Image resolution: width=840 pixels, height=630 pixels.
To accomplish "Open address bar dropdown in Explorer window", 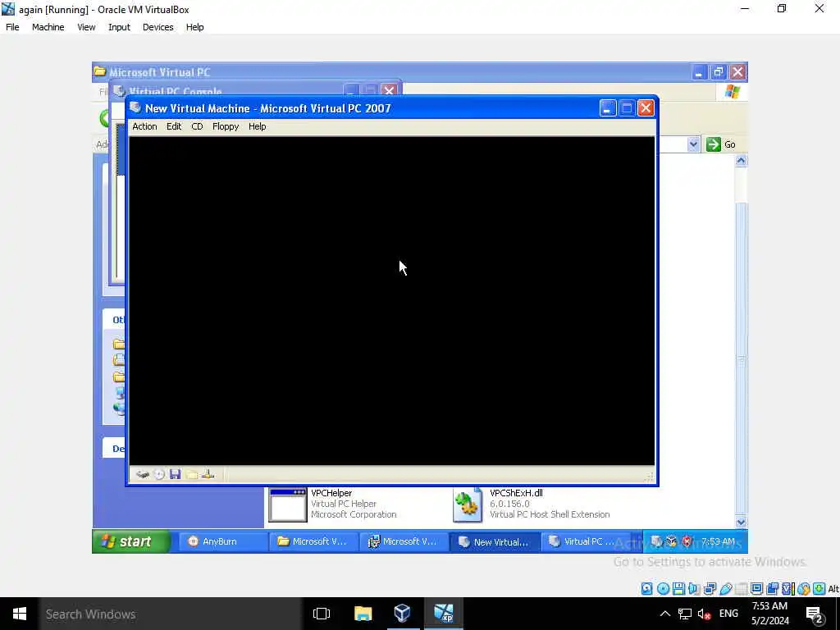I will pyautogui.click(x=693, y=144).
